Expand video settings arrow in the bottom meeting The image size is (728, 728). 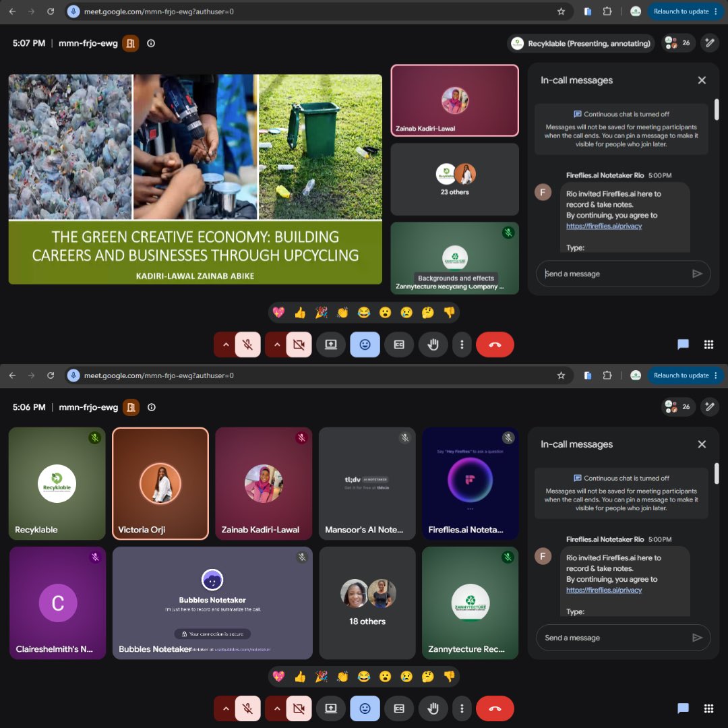[277, 708]
